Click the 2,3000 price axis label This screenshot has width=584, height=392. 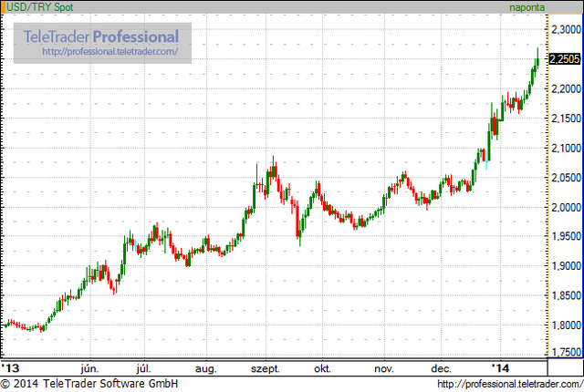(566, 29)
